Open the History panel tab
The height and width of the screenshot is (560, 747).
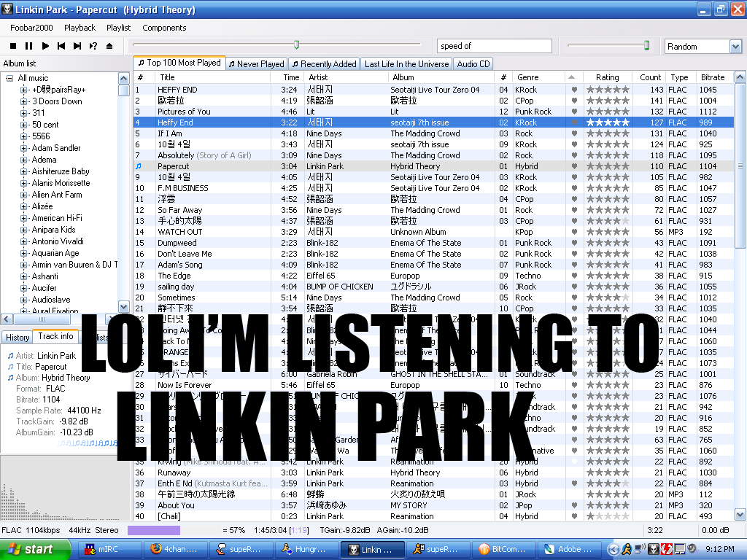click(x=18, y=338)
